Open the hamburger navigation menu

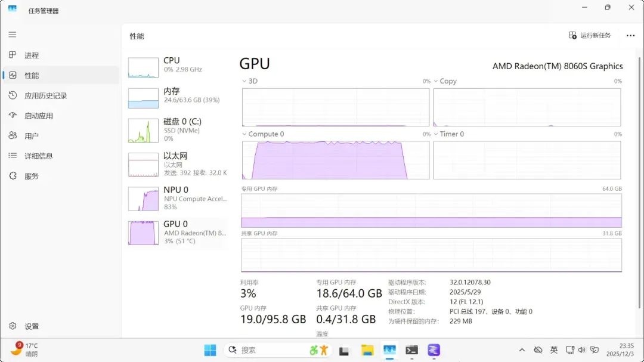pos(13,35)
